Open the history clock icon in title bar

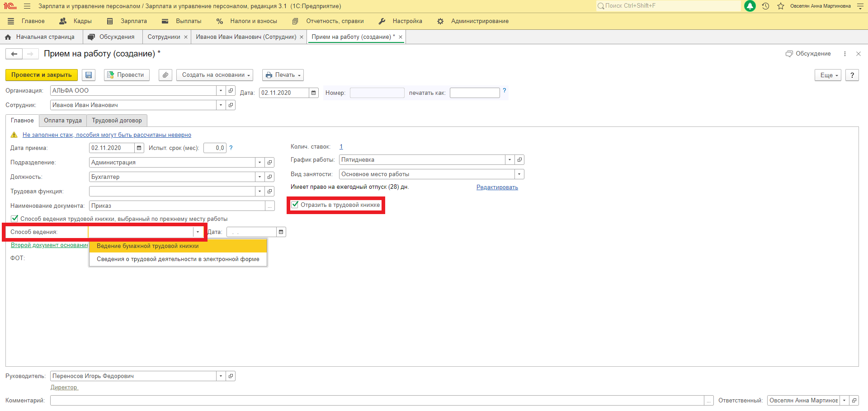765,6
